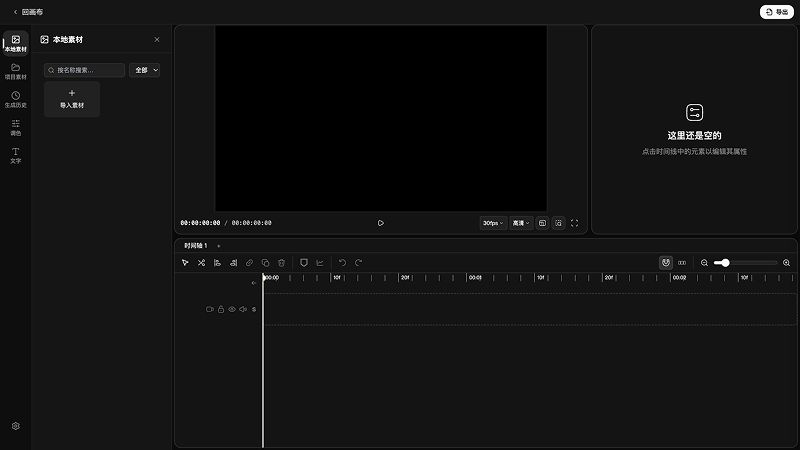The width and height of the screenshot is (800, 450).
Task: Zoom out the timeline
Action: pos(704,263)
